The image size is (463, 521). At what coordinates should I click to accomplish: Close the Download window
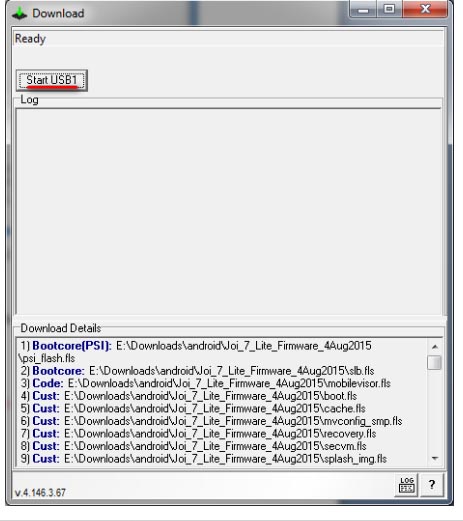click(x=425, y=9)
